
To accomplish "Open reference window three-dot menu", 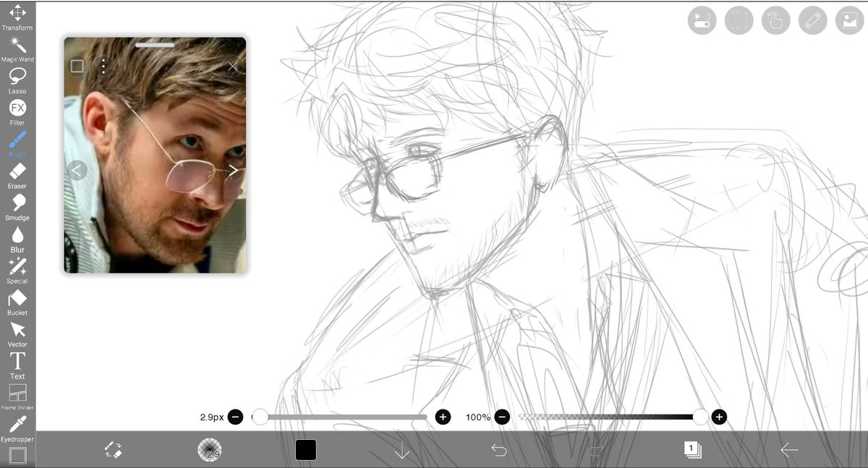I will [103, 67].
